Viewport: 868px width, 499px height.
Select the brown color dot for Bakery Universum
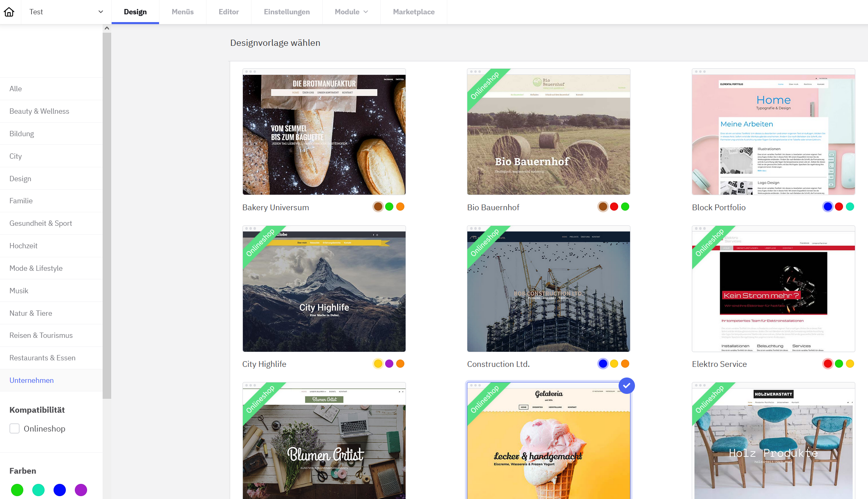tap(377, 207)
